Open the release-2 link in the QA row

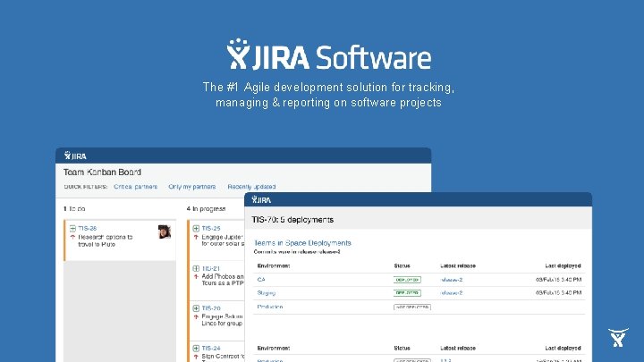click(x=452, y=280)
